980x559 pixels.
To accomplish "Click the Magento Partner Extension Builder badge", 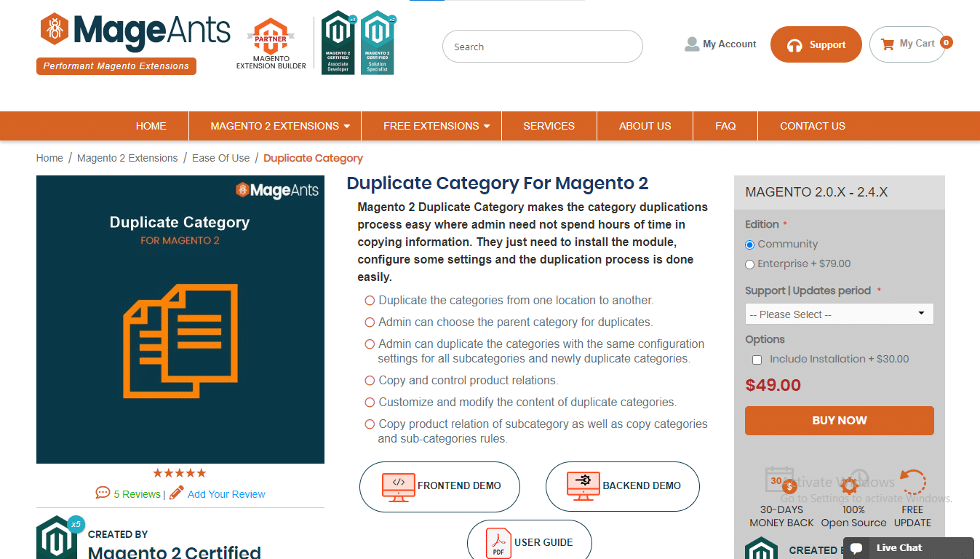I will pyautogui.click(x=271, y=44).
